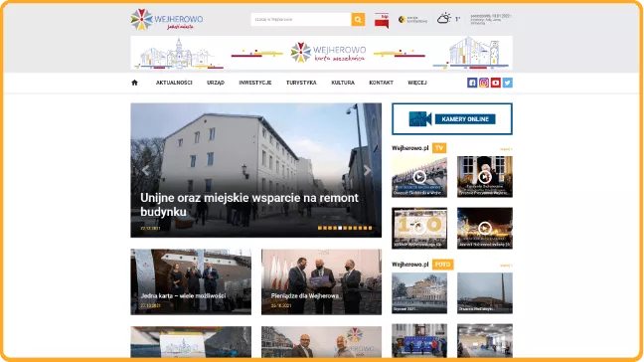Viewport: 644px width, 362px height.
Task: Open 'Unijne oraz miejskie wsparcie na remont budynku' article
Action: tap(249, 205)
